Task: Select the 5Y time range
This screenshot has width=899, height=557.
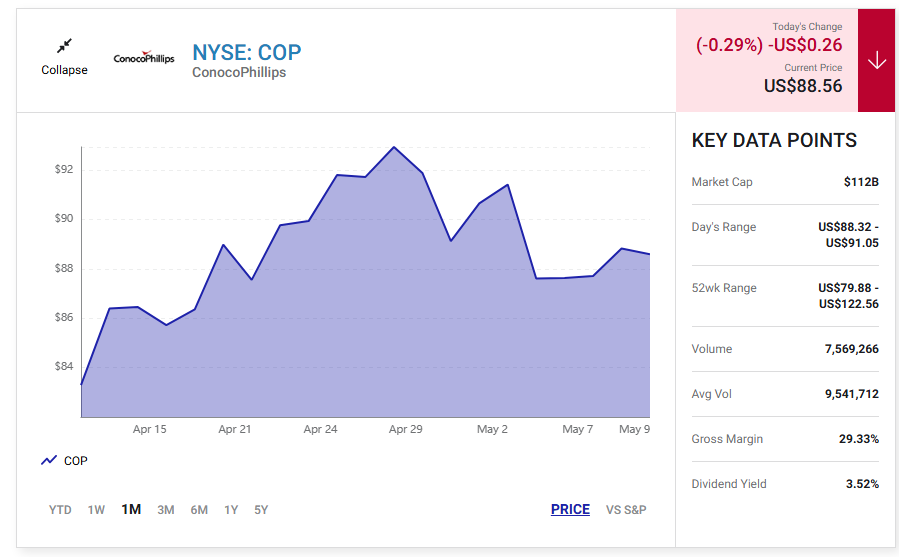Action: tap(261, 509)
